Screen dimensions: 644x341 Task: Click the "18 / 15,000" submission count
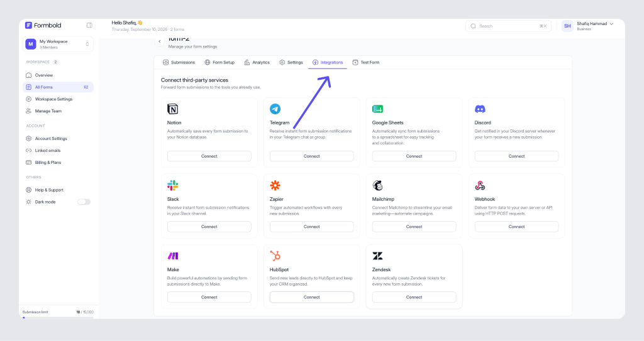(85, 312)
